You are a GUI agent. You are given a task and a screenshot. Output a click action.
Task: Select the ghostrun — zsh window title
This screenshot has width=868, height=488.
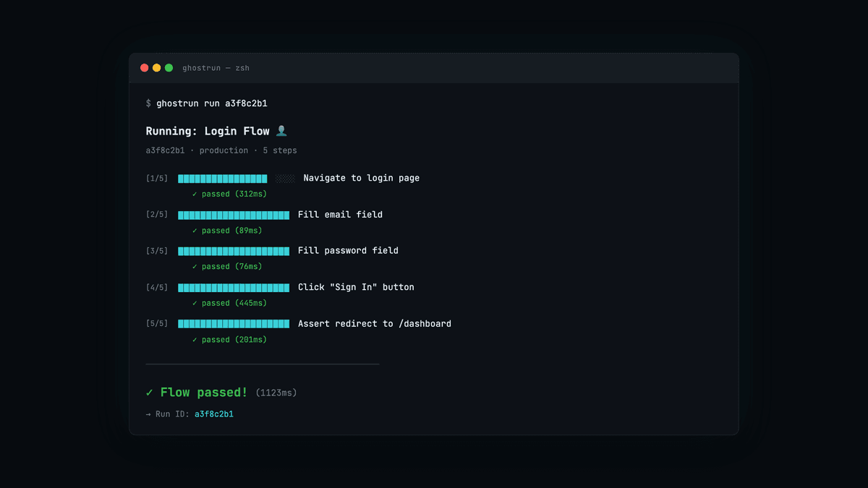click(216, 68)
